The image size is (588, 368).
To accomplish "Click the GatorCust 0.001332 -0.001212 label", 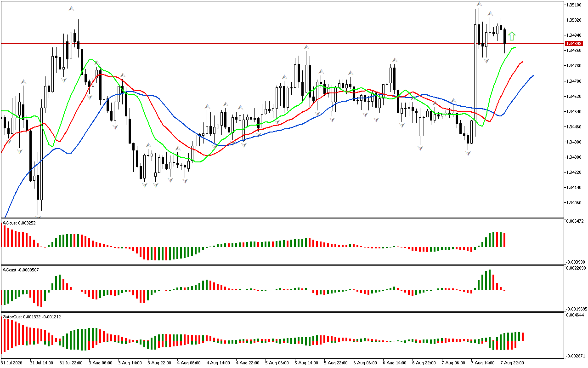I will coord(32,316).
